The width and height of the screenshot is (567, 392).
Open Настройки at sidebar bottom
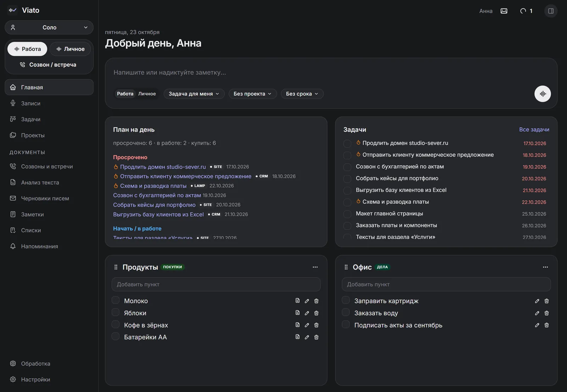49,379
